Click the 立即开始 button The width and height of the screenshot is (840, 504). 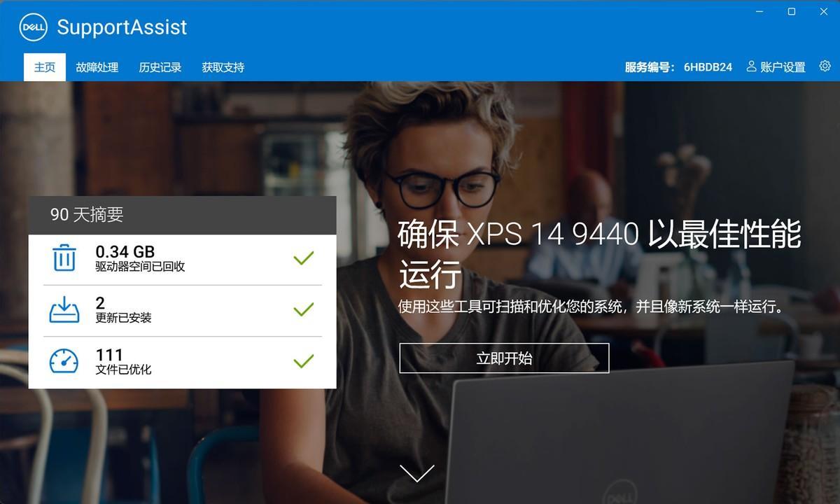click(x=504, y=358)
